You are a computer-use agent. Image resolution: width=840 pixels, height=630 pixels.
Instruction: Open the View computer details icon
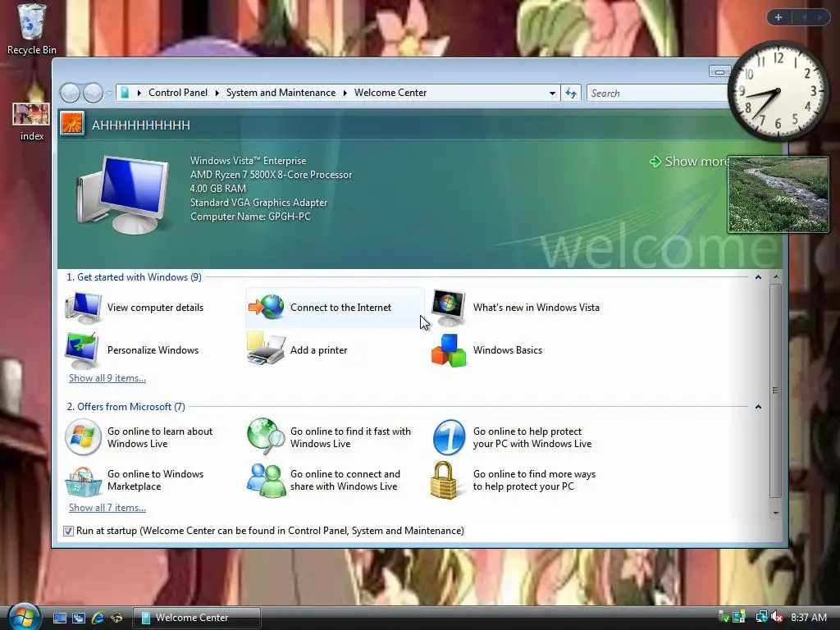click(x=83, y=308)
